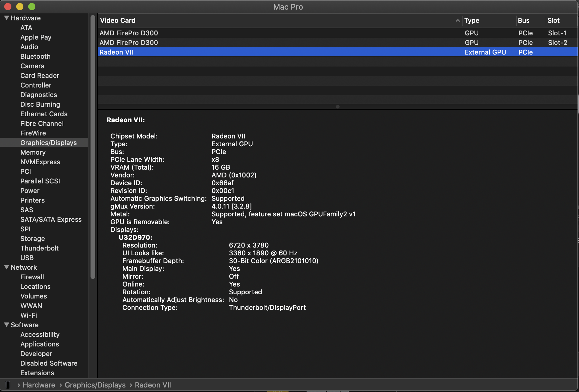Select Developer under Software
Image resolution: width=579 pixels, height=392 pixels.
point(36,354)
